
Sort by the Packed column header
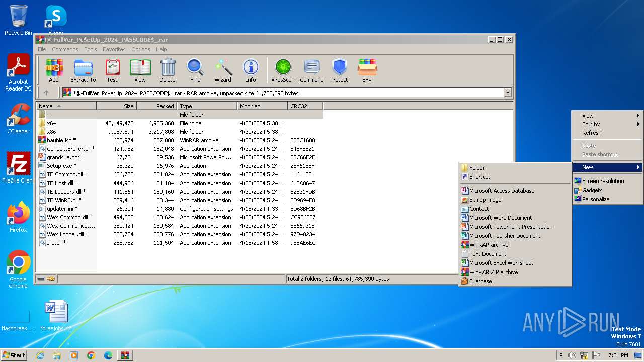[x=156, y=106]
